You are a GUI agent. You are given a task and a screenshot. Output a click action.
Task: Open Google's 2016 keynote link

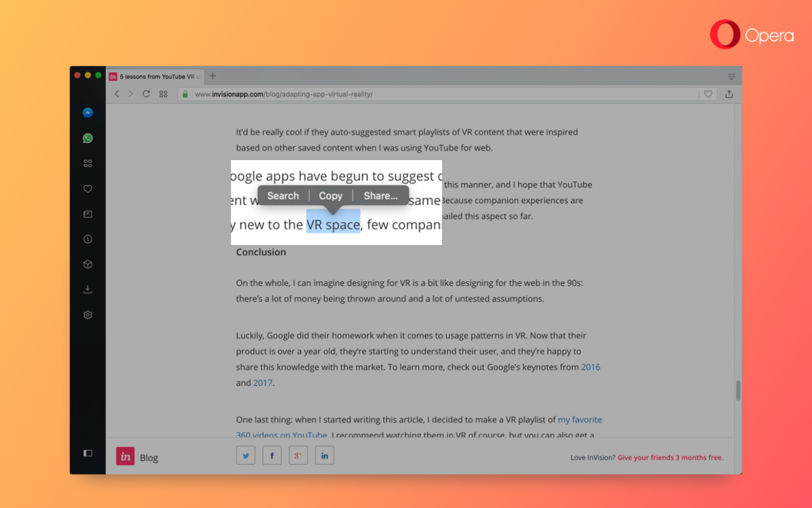[x=591, y=367]
